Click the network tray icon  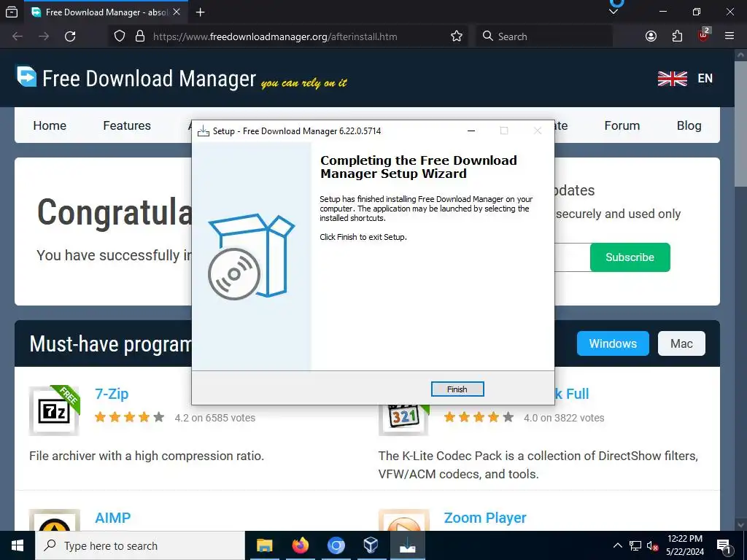click(635, 545)
